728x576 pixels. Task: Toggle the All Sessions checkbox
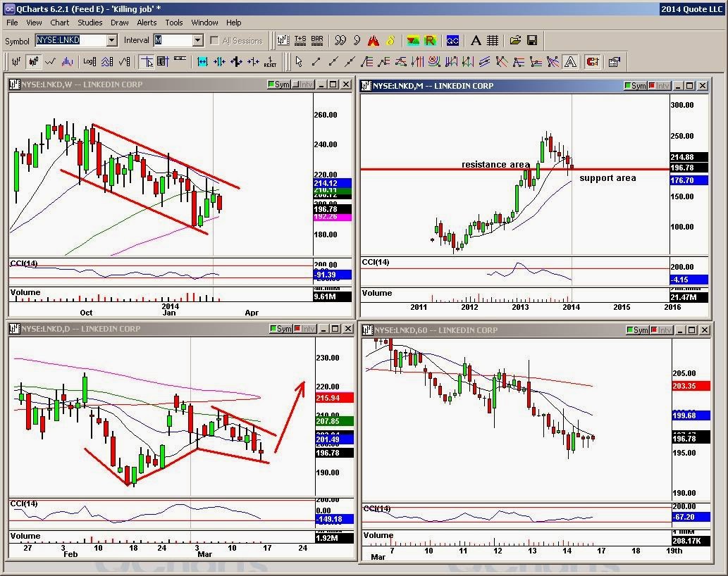pyautogui.click(x=214, y=41)
